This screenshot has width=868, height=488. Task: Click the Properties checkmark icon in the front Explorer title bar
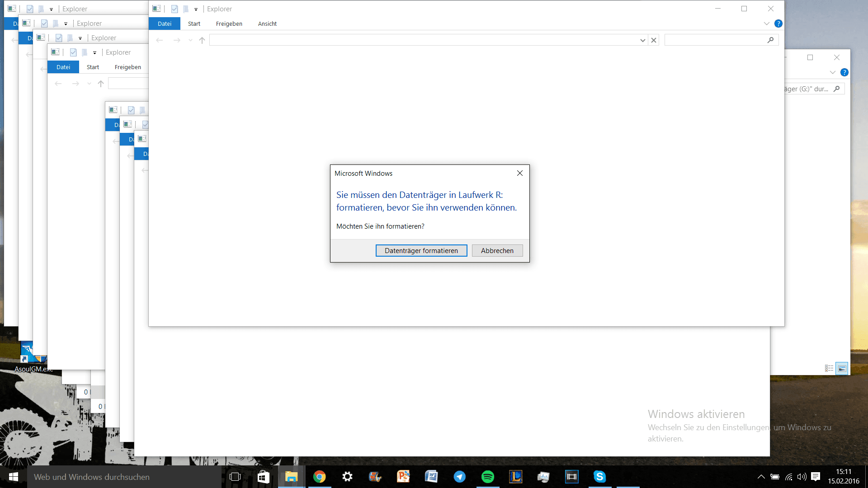(x=175, y=9)
